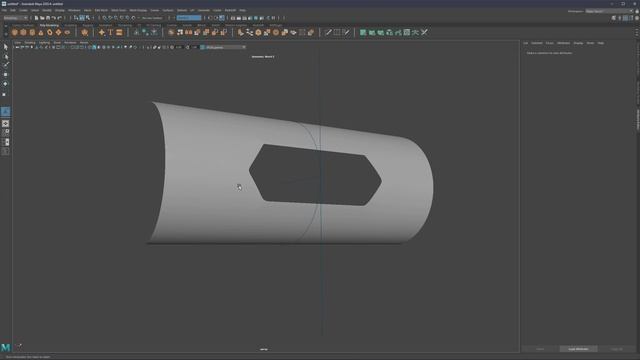640x360 pixels.
Task: Click the Redo icon on status line
Action: [60, 18]
